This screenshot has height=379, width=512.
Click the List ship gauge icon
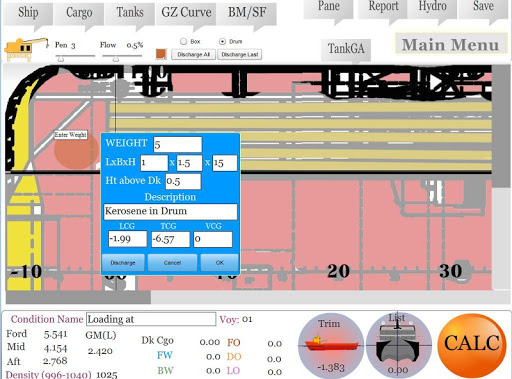pyautogui.click(x=398, y=345)
